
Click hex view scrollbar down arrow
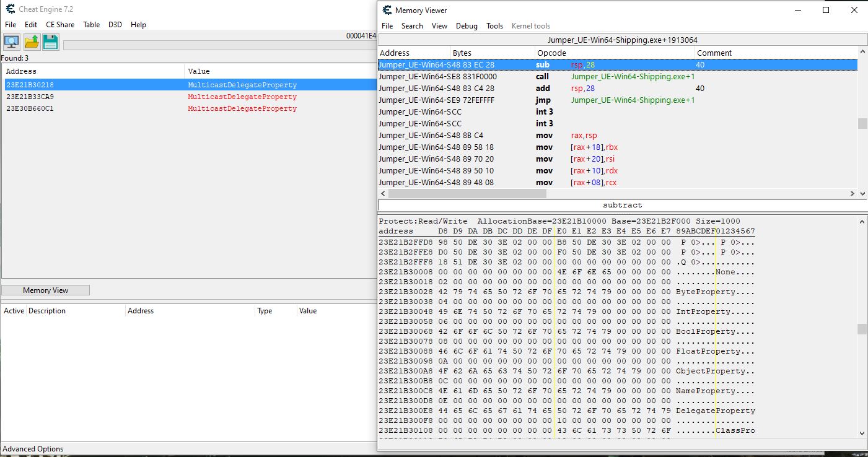862,433
